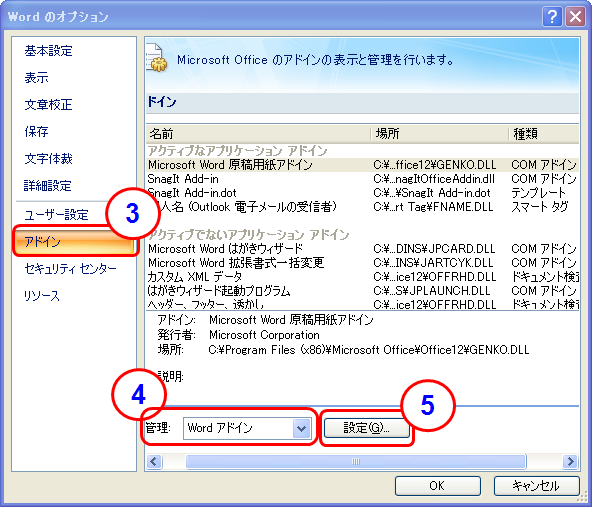Click the C:¥...DINS¥JPCARD.DLL location cell
The height and width of the screenshot is (507, 592).
point(434,249)
